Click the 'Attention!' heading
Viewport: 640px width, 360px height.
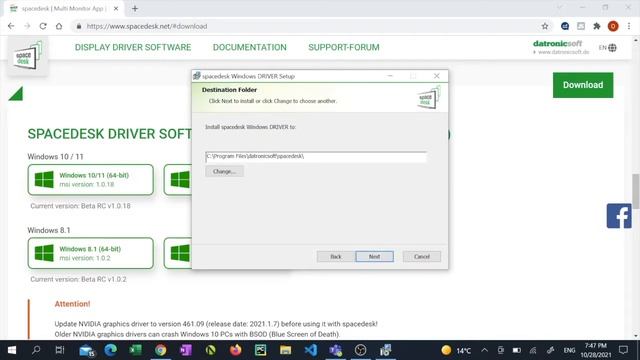click(x=72, y=304)
